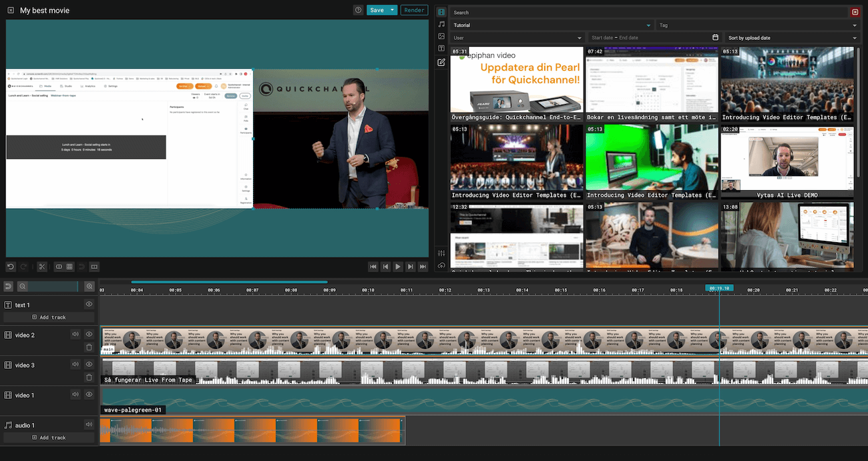The height and width of the screenshot is (461, 868).
Task: Click the video 2 track label
Action: click(x=25, y=335)
